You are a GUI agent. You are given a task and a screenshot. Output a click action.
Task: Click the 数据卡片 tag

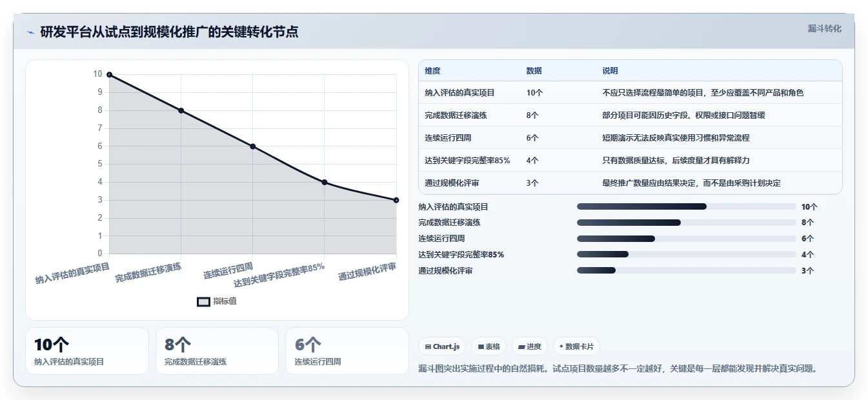576,346
